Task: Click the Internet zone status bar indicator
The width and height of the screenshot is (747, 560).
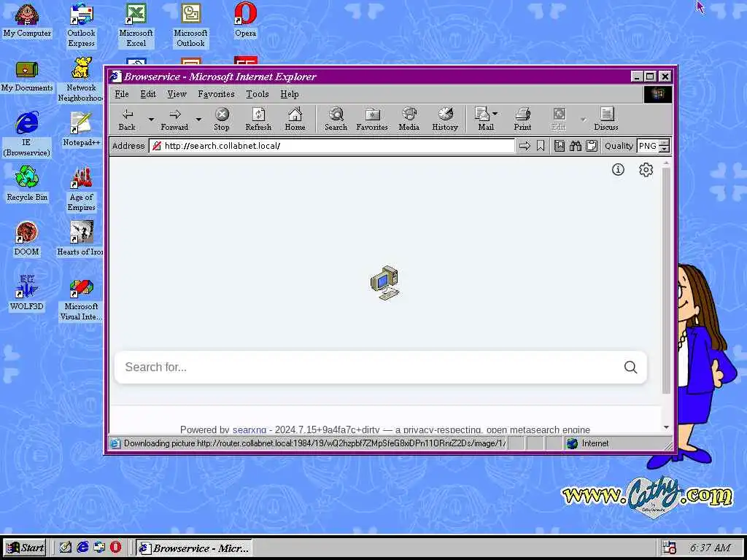Action: click(x=588, y=443)
